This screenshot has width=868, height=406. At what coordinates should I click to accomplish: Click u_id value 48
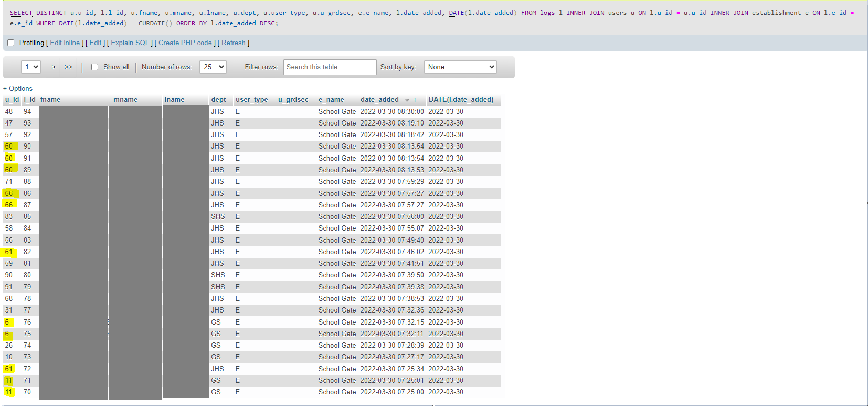[9, 111]
